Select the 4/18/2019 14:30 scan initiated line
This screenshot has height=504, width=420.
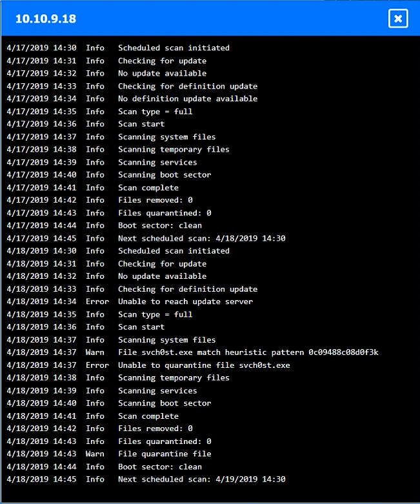click(174, 251)
